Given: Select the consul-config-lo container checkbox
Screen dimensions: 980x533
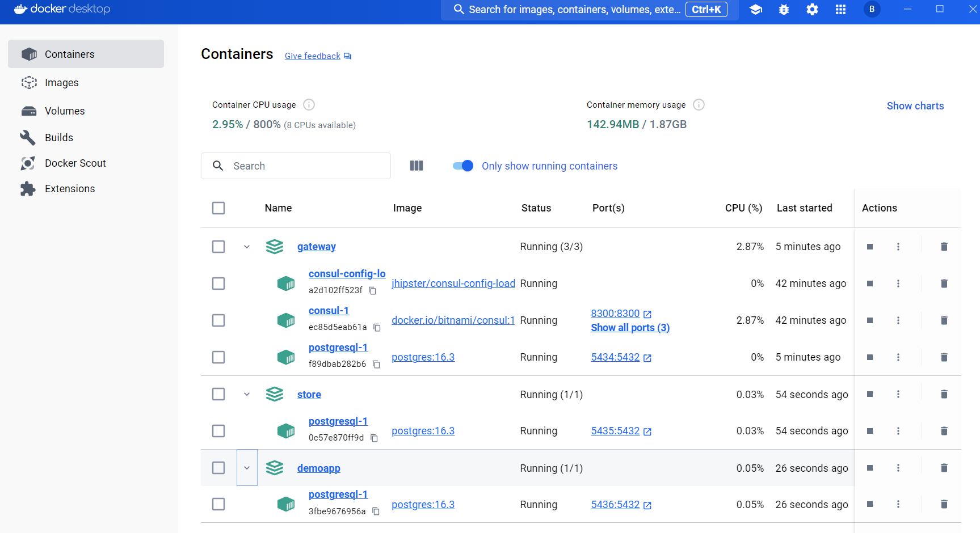Looking at the screenshot, I should [x=218, y=284].
